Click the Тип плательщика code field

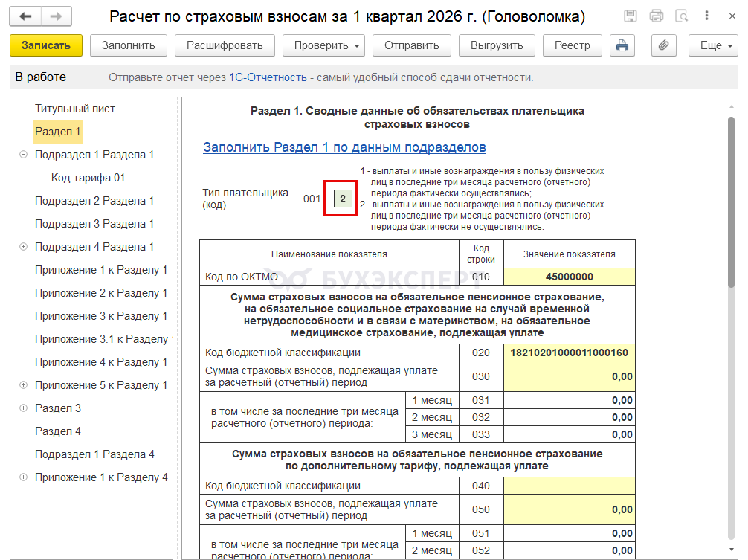[342, 199]
